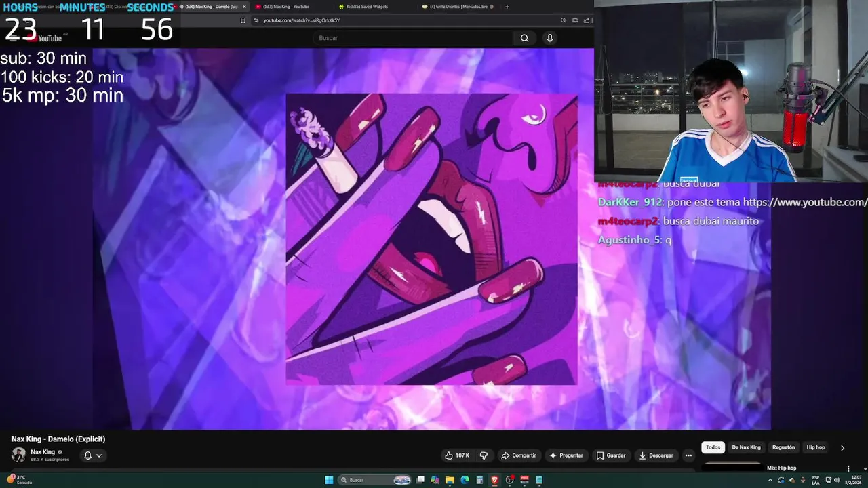Open site settings icon in address bar
Image resolution: width=868 pixels, height=488 pixels.
[x=256, y=20]
